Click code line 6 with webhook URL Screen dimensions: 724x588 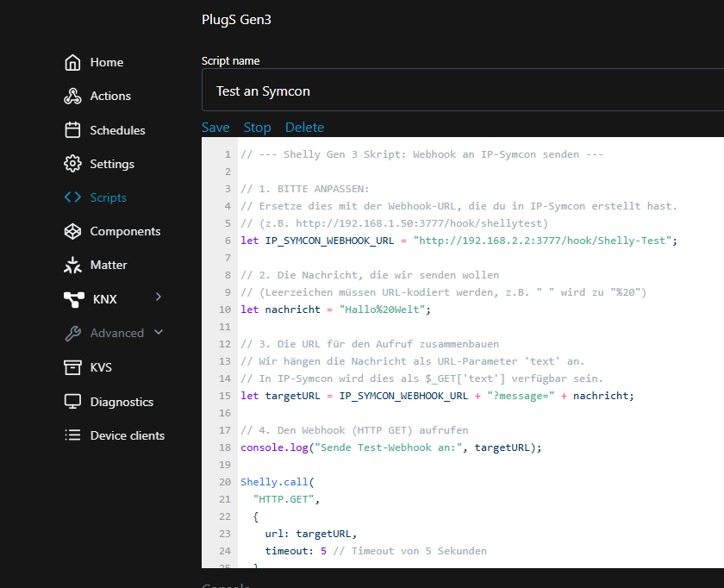[x=459, y=241]
